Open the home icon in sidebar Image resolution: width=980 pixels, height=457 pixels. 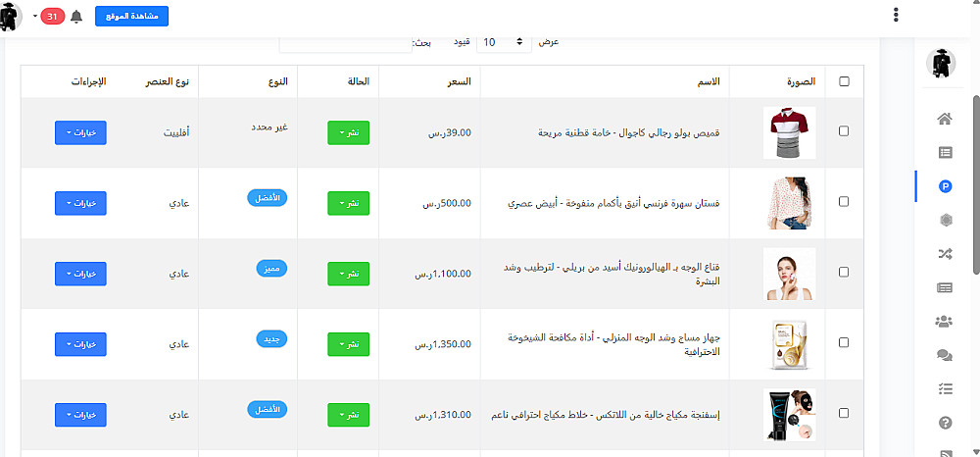point(945,118)
